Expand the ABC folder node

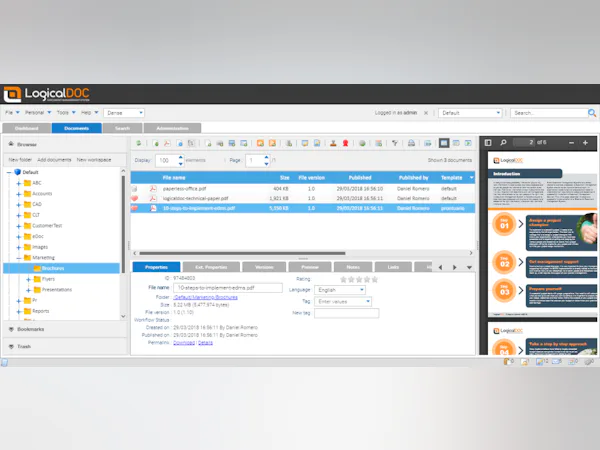pyautogui.click(x=18, y=183)
